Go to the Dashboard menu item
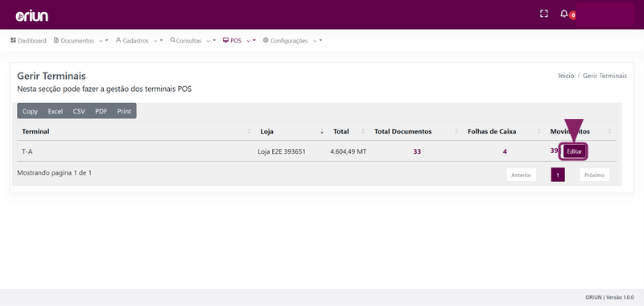This screenshot has width=644, height=306. click(x=28, y=40)
